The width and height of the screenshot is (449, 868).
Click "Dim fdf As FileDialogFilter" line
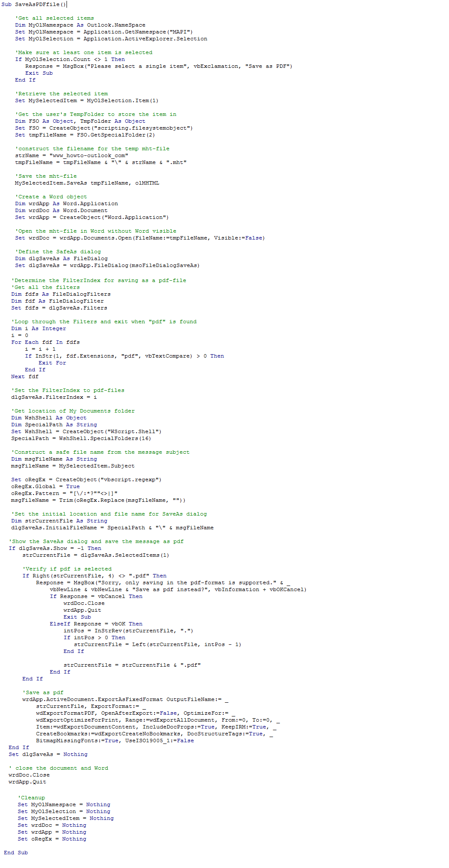tap(58, 301)
